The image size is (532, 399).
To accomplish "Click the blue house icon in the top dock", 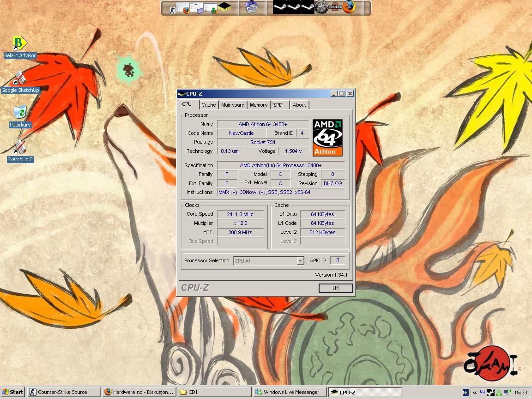I will pos(252,6).
